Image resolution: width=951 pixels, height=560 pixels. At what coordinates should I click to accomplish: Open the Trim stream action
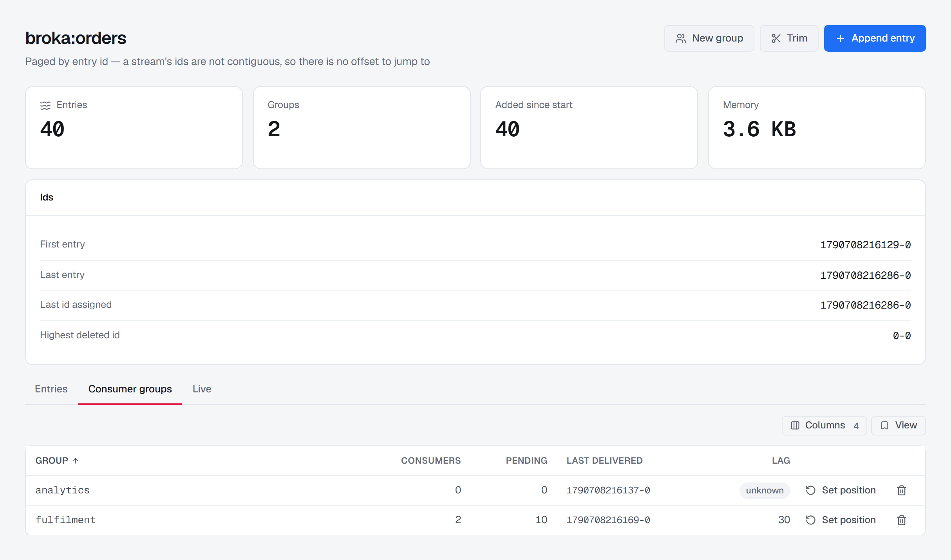tap(789, 38)
